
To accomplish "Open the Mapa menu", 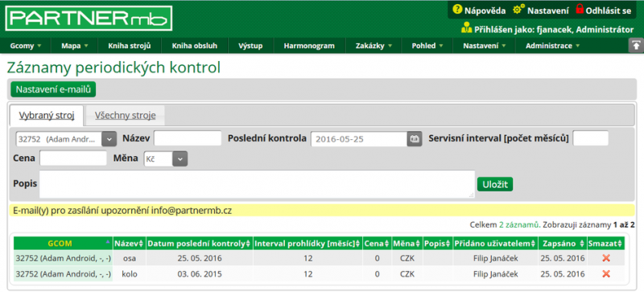I will (74, 46).
